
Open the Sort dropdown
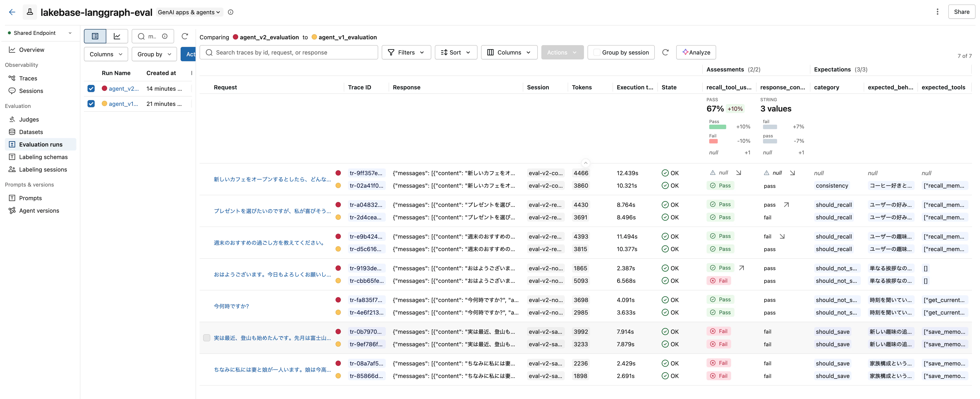[x=456, y=52]
